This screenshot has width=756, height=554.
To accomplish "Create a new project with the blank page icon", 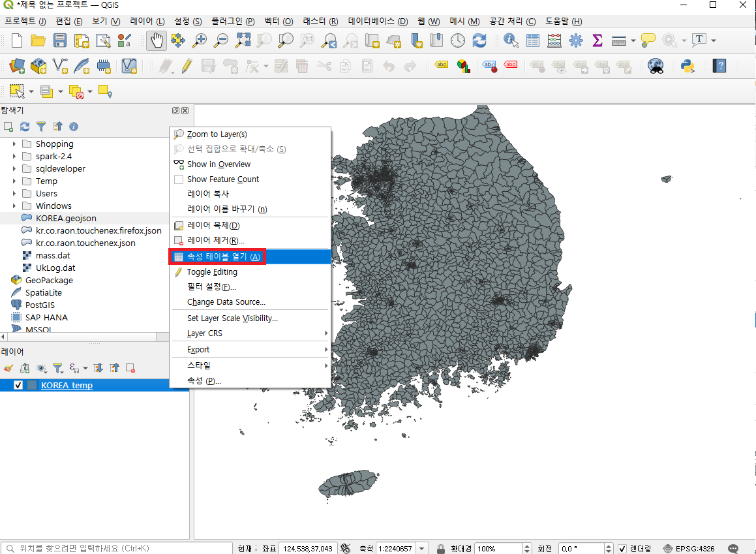I will (x=17, y=40).
